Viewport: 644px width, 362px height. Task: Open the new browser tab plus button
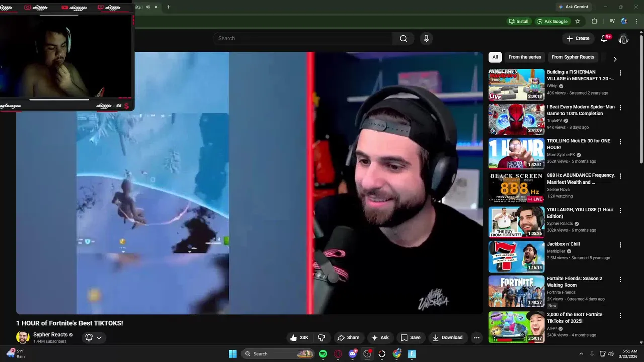pos(168,7)
